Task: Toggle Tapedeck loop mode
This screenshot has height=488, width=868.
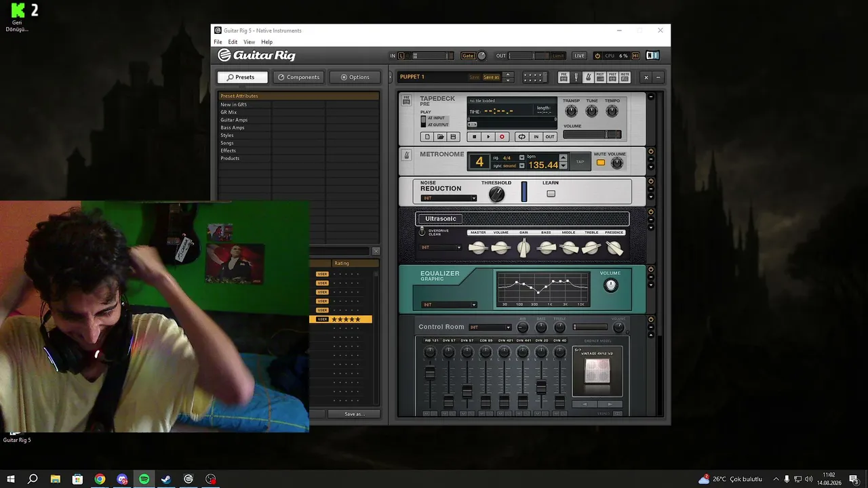Action: (521, 137)
